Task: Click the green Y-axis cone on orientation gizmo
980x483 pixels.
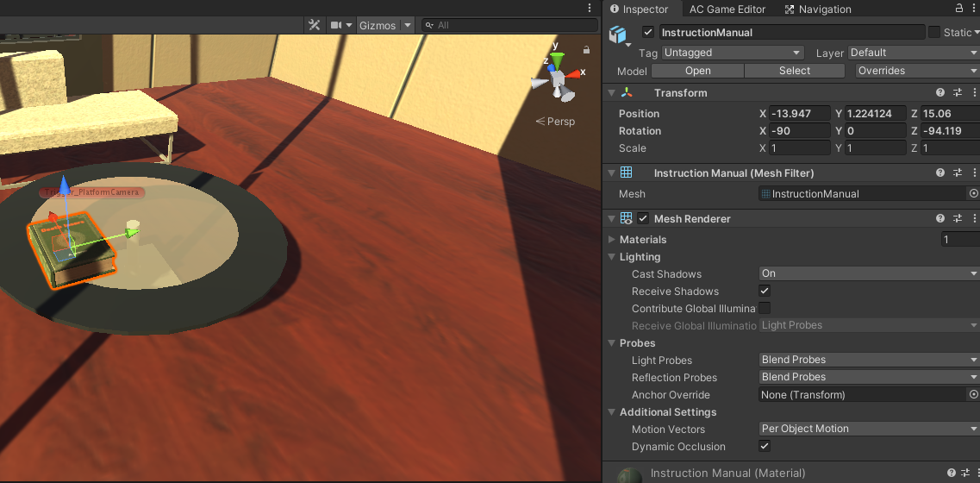Action: click(x=558, y=60)
